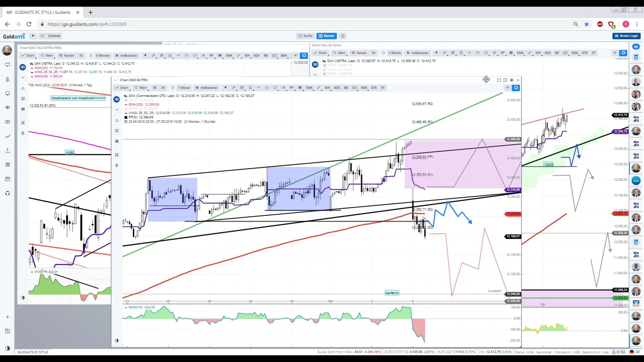Select the rectangle drawing tool in Chart DAX 60 PRO
644x362 pixels.
pos(275,88)
